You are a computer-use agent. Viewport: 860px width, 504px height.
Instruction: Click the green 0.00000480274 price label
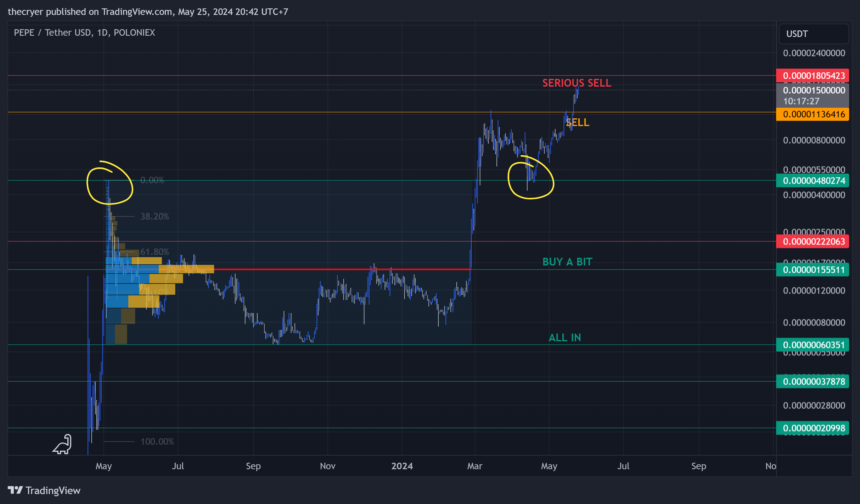click(812, 180)
